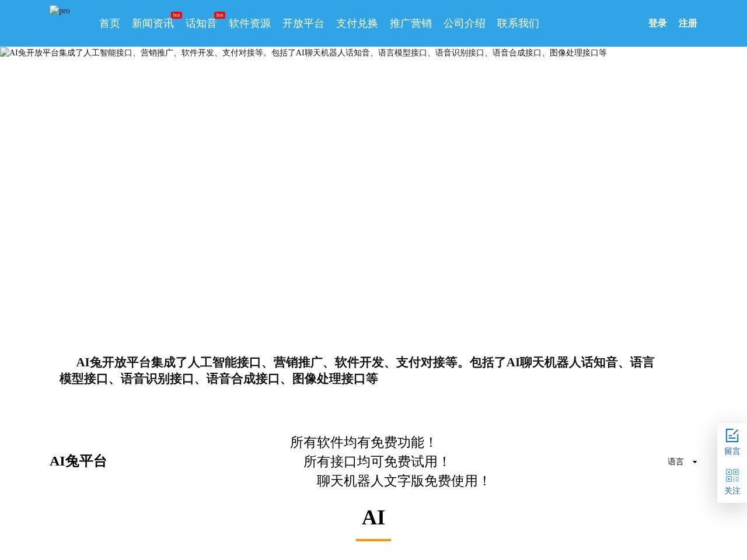Click the top banner description image
This screenshot has width=747, height=560.
tap(303, 52)
